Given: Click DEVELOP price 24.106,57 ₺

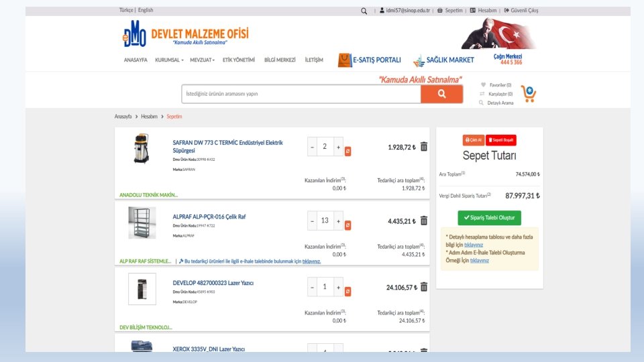Looking at the screenshot, I should click(x=402, y=288).
